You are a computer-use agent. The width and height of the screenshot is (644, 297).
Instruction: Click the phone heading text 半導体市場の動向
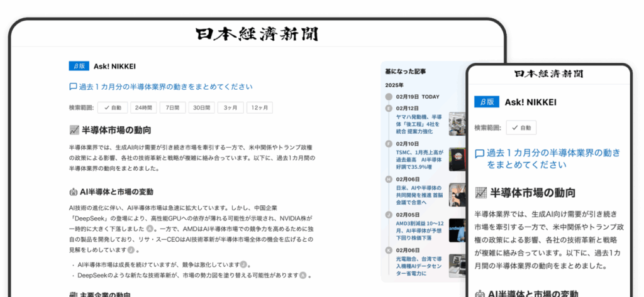[533, 193]
